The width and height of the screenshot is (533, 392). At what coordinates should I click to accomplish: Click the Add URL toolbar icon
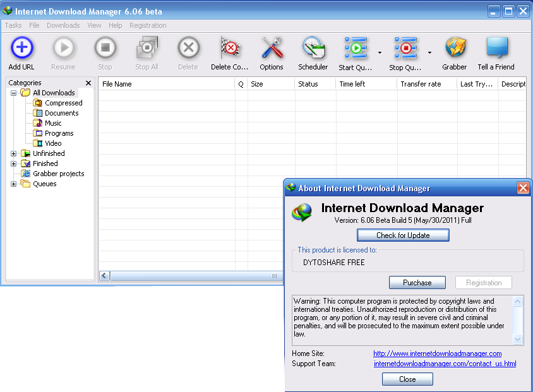point(21,48)
